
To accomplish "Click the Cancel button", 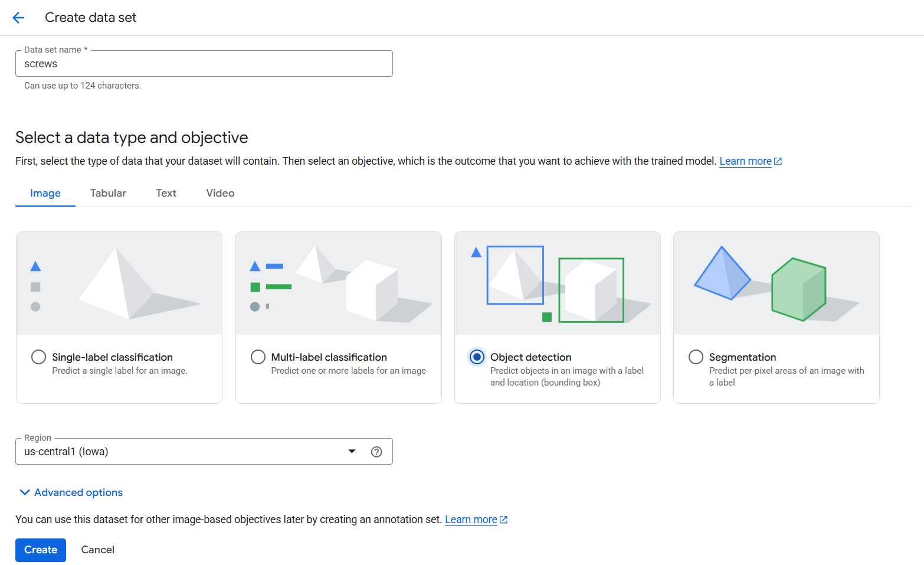I will (x=97, y=550).
